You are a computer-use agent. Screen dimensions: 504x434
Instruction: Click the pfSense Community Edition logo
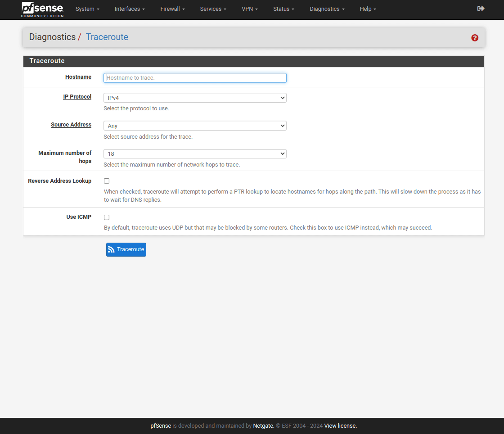pos(42,9)
